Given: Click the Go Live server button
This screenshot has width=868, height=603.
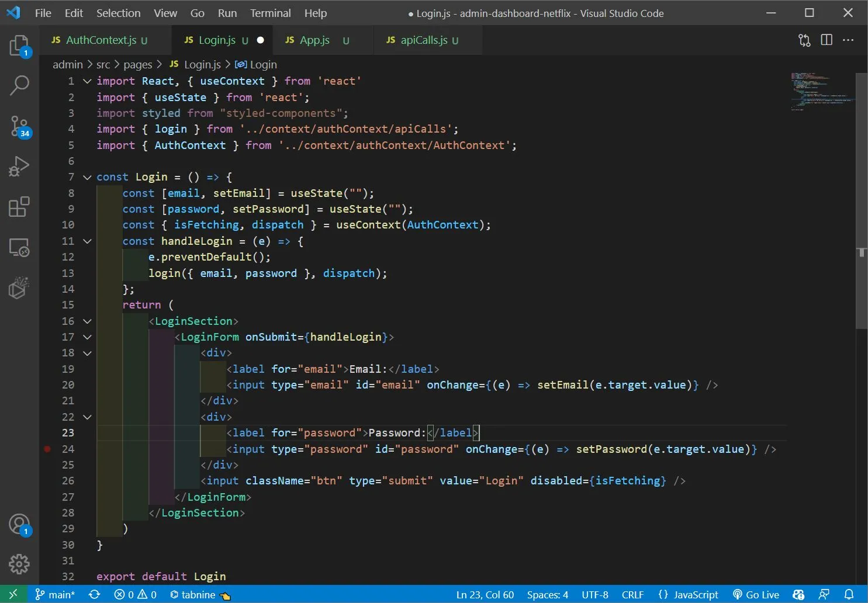Looking at the screenshot, I should pos(756,594).
